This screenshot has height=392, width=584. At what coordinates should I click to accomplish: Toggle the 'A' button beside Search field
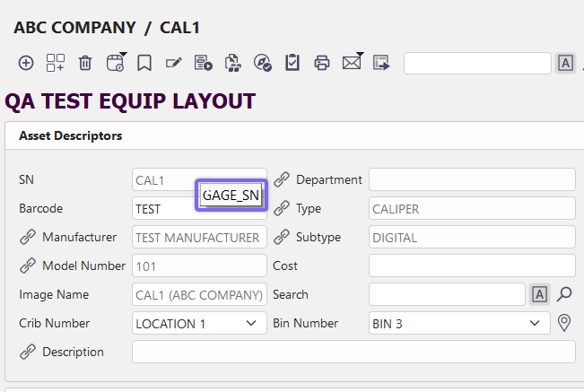[x=539, y=294]
